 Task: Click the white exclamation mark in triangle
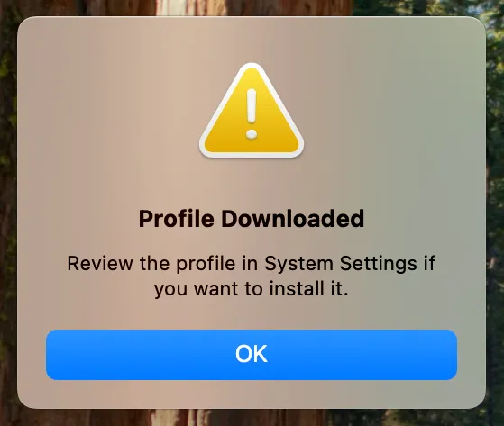(x=252, y=114)
